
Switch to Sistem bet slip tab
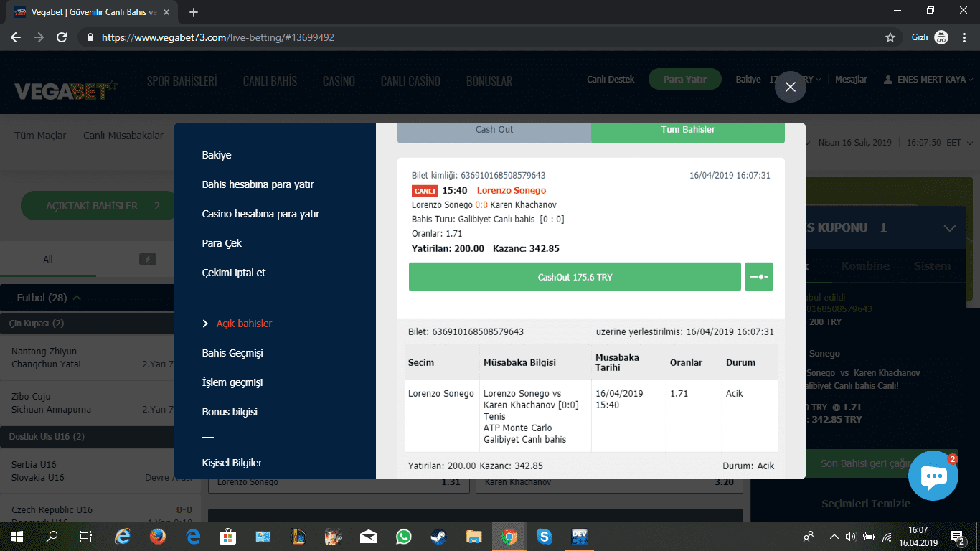click(x=932, y=265)
